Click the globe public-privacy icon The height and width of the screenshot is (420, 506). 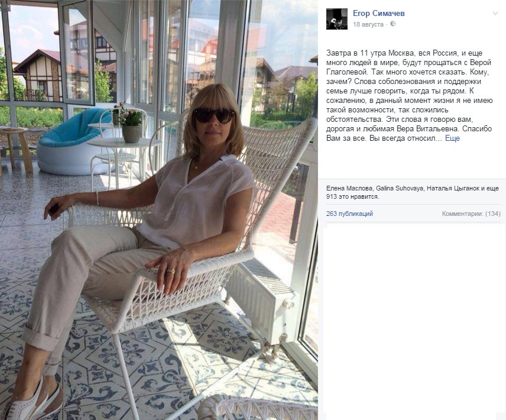(x=393, y=24)
